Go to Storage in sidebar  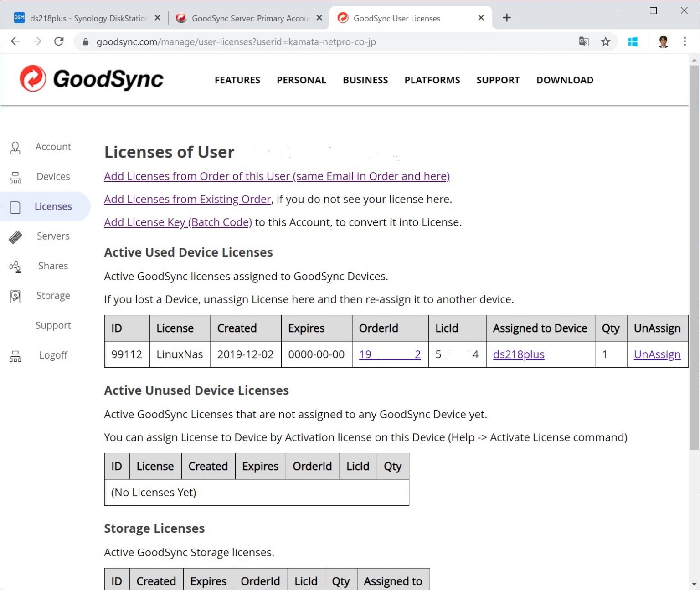(x=53, y=296)
